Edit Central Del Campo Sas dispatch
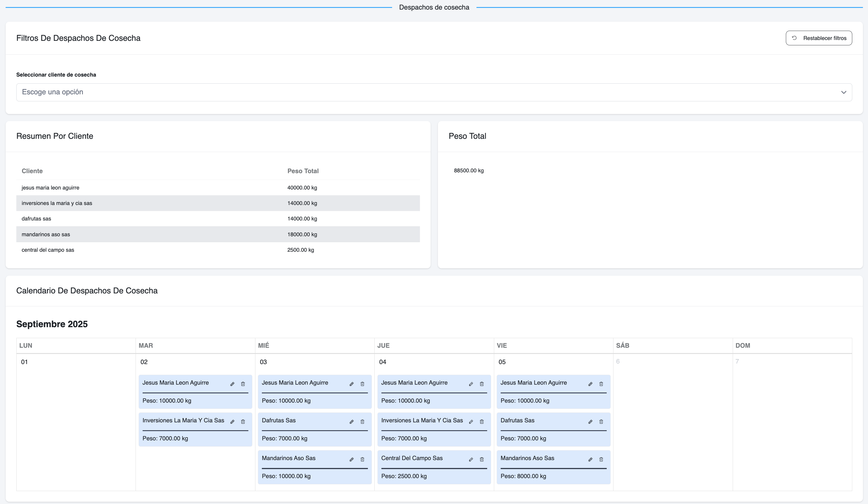 (x=471, y=460)
